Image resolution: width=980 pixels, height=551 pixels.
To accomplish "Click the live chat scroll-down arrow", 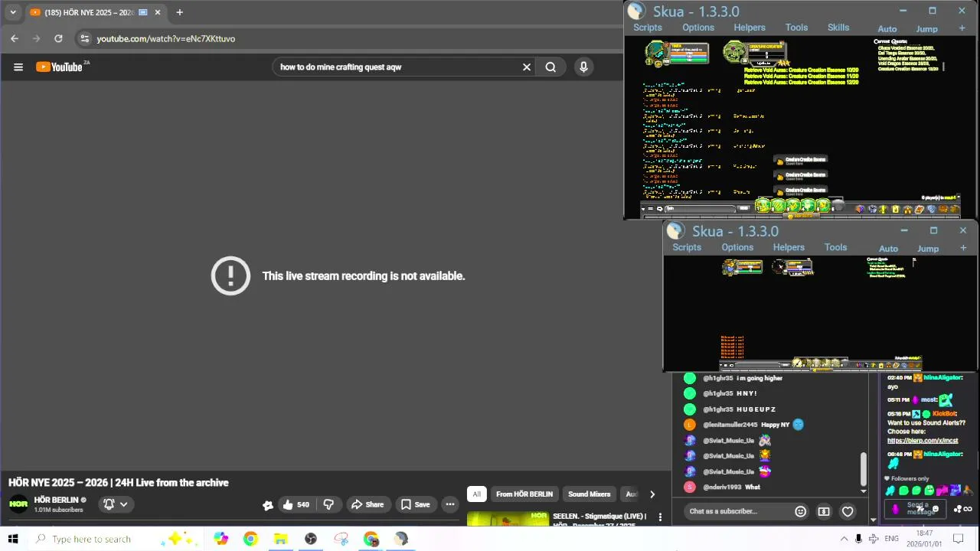I will pyautogui.click(x=864, y=491).
